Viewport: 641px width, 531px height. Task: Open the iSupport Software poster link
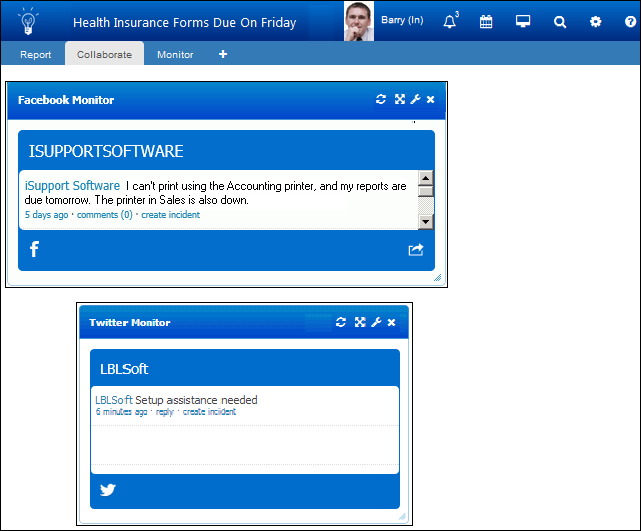tap(72, 186)
